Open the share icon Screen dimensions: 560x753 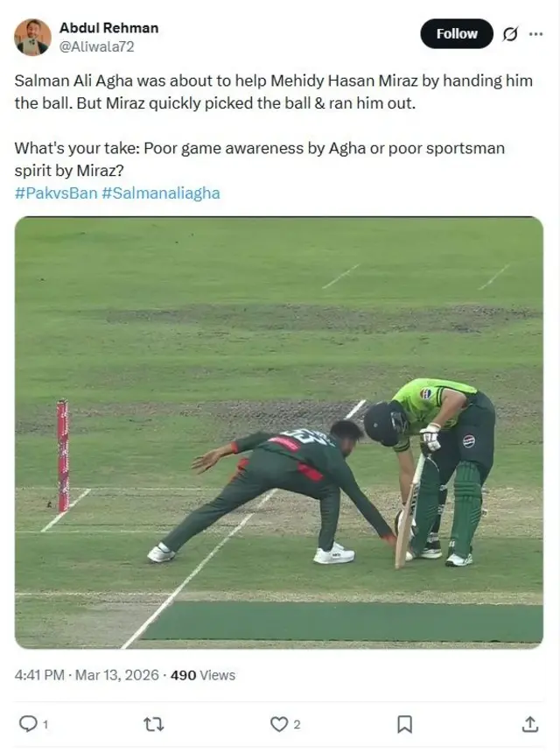pyautogui.click(x=529, y=724)
